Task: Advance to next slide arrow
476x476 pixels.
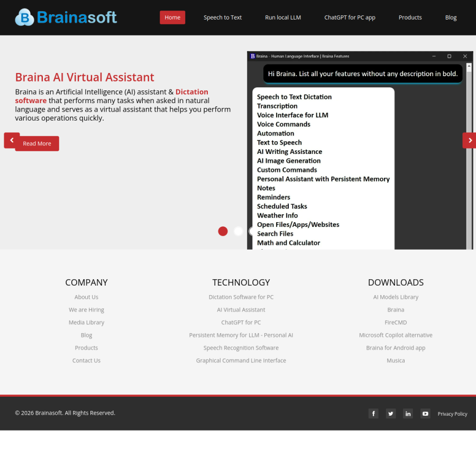Action: pos(469,140)
